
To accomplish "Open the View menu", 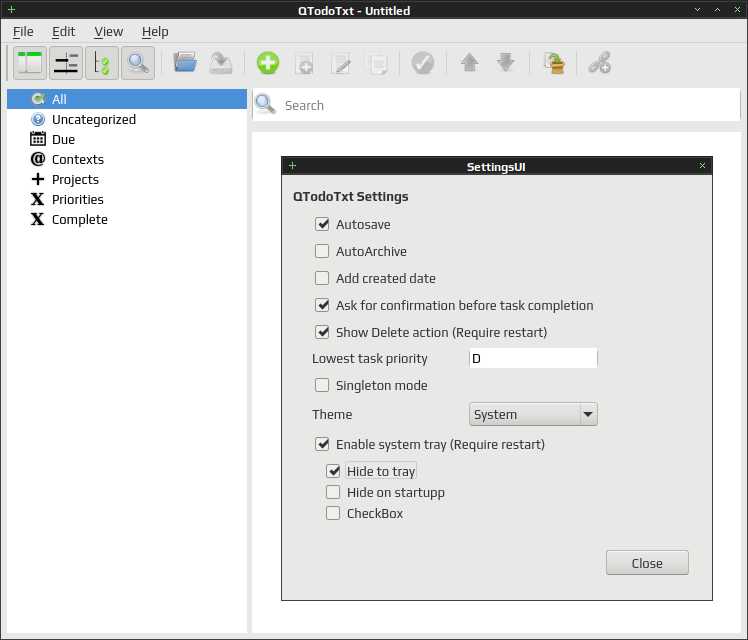I will 108,32.
